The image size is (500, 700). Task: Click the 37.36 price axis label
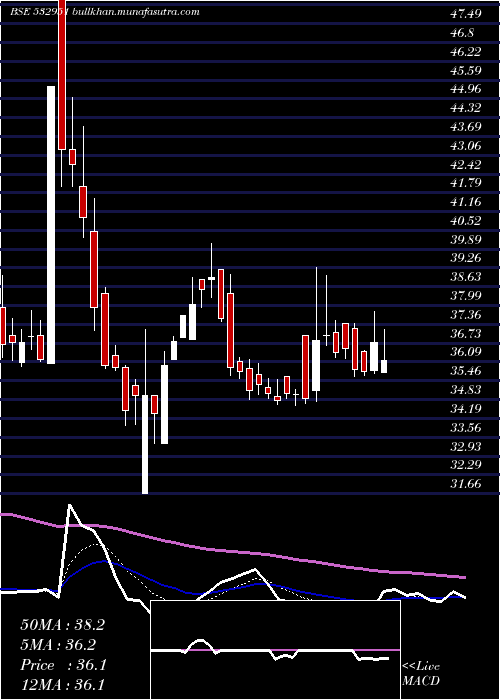(466, 315)
